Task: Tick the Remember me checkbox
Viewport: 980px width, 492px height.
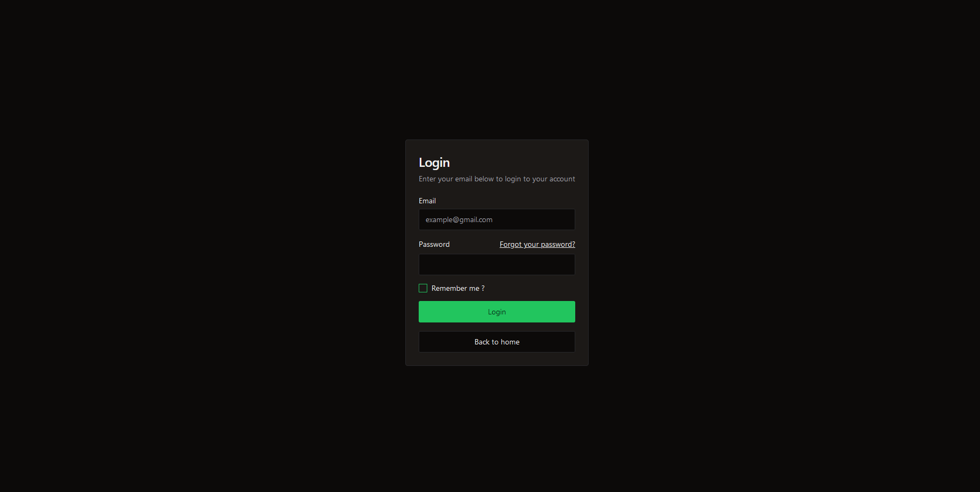Action: click(x=423, y=288)
